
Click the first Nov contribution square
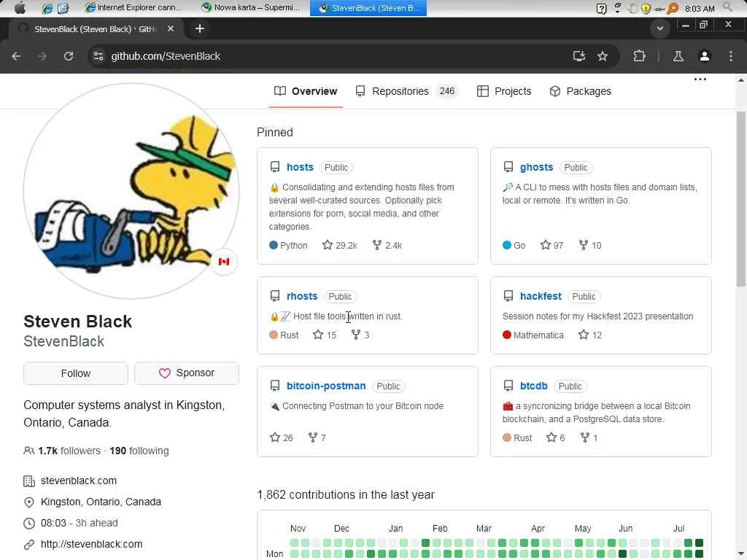[x=295, y=542]
